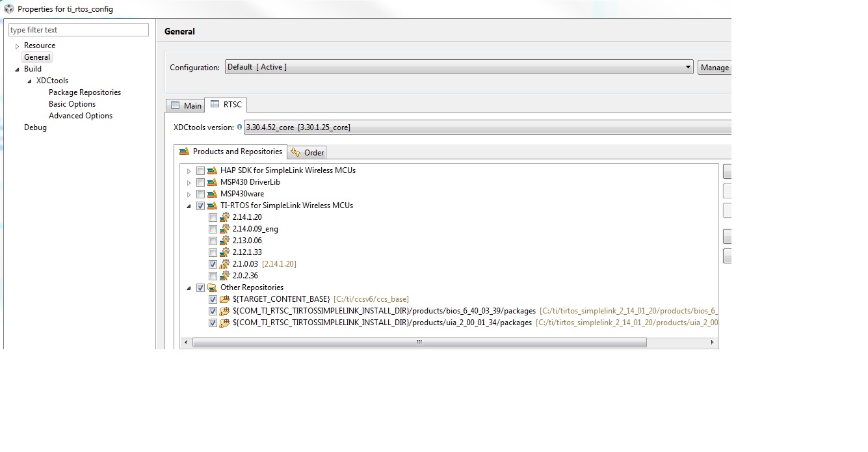
Task: Expand the HAP SDK product node
Action: coord(189,171)
